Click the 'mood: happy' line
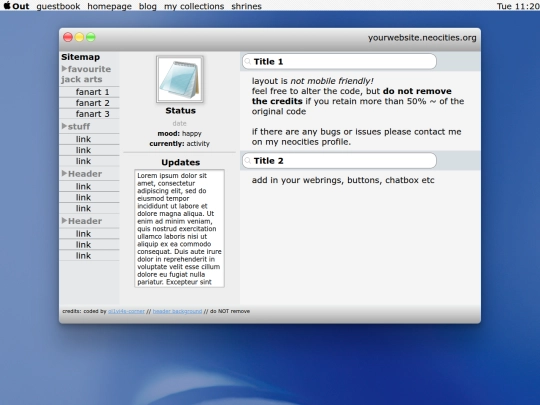 point(179,134)
